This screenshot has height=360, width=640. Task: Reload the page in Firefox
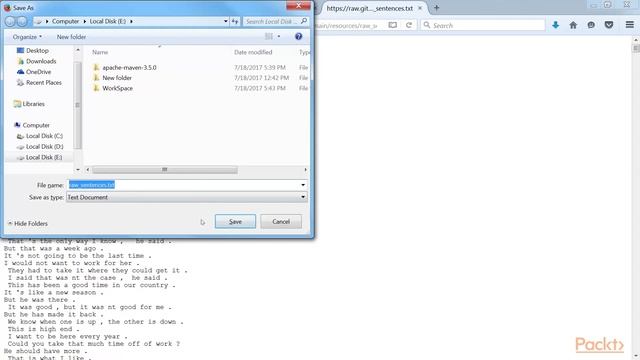click(409, 25)
